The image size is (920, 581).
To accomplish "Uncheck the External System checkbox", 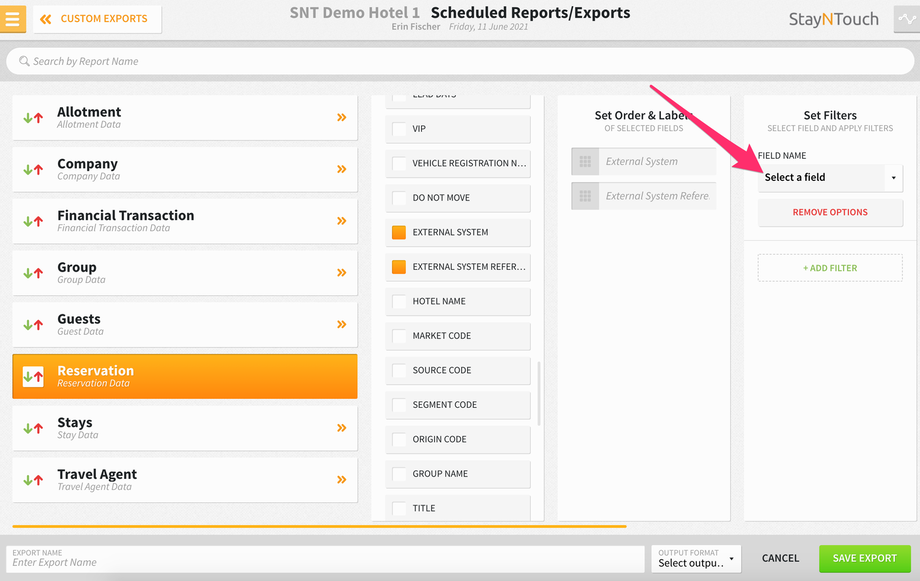I will [x=399, y=232].
